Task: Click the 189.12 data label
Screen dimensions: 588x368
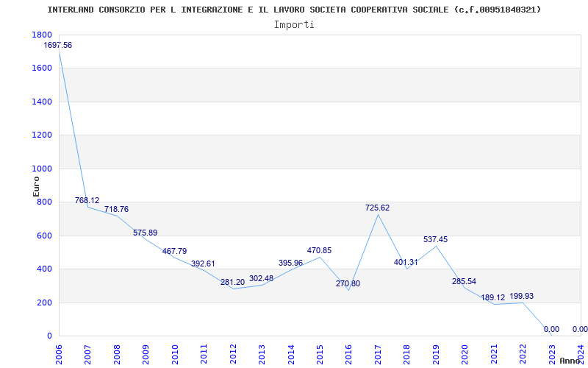Action: 493,298
